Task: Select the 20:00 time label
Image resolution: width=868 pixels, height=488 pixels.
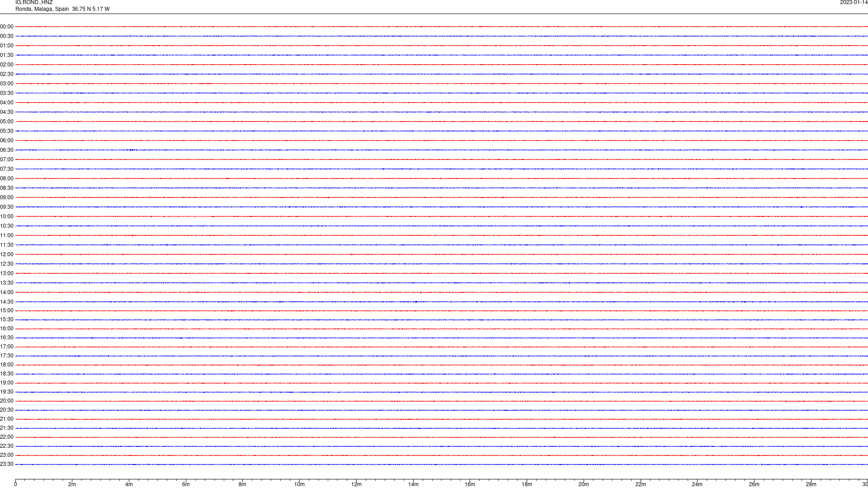Action: (7, 401)
